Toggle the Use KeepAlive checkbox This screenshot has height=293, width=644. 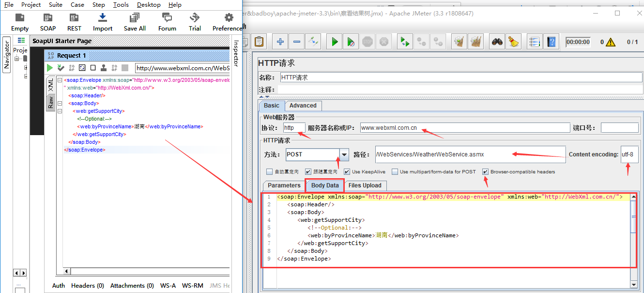click(x=347, y=172)
